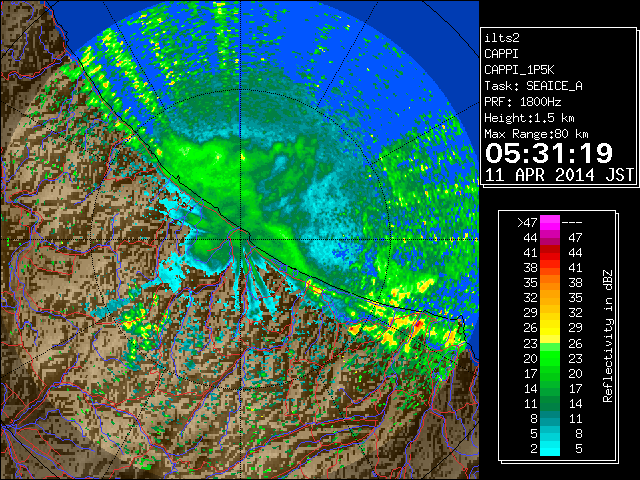Click the "Task: SEAICE_A" line

533,86
